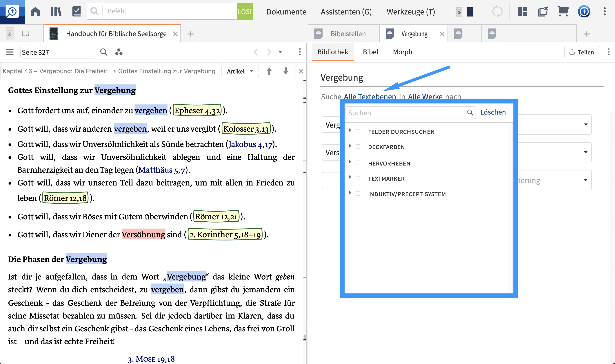The width and height of the screenshot is (615, 364).
Task: Open the dropdown arrow of the Verg row
Action: 585,124
